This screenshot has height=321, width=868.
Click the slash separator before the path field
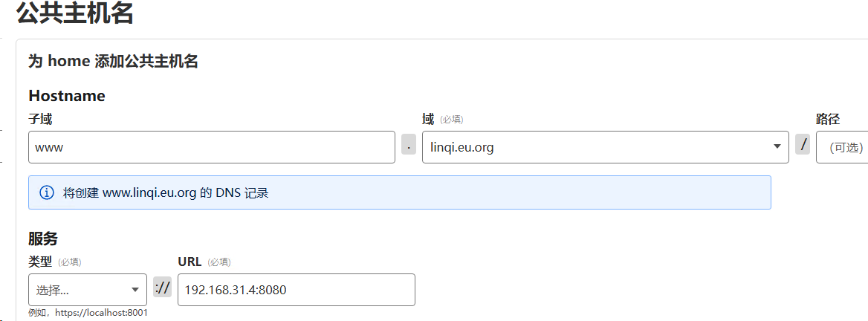[x=803, y=144]
